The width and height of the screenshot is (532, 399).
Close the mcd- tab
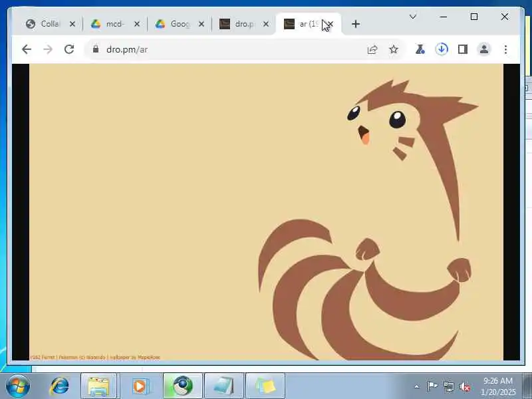tap(137, 24)
